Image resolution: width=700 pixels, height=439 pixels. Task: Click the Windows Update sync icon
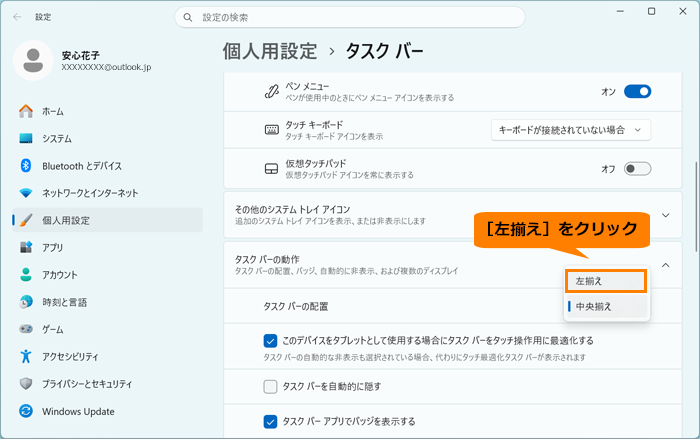click(26, 411)
